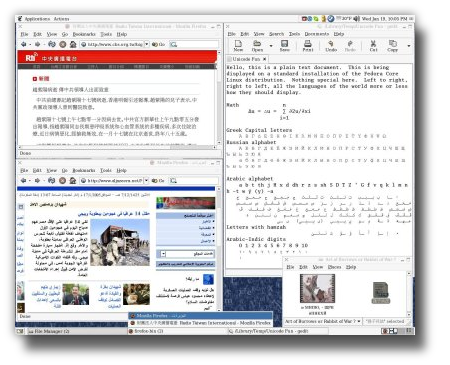The height and width of the screenshot is (365, 450).
Task: Click vertical scrollbar of Al Jazeera page
Action: pyautogui.click(x=219, y=249)
